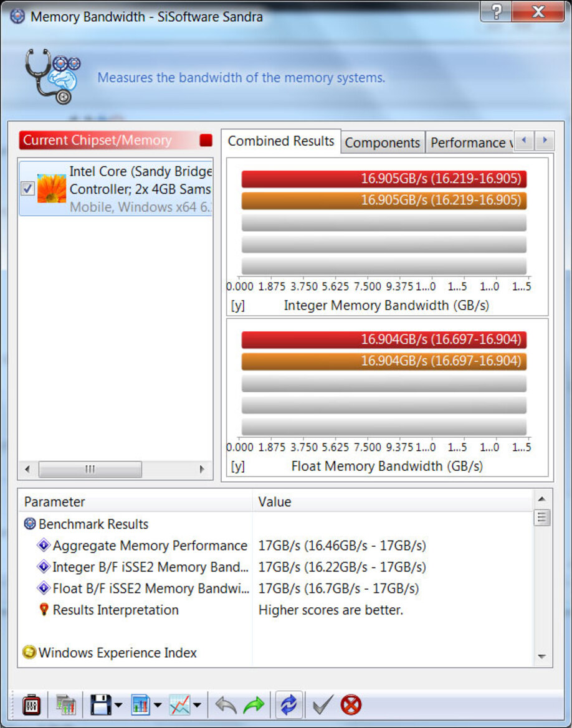Click the red Float bandwidth bar
572x728 pixels.
click(x=384, y=339)
